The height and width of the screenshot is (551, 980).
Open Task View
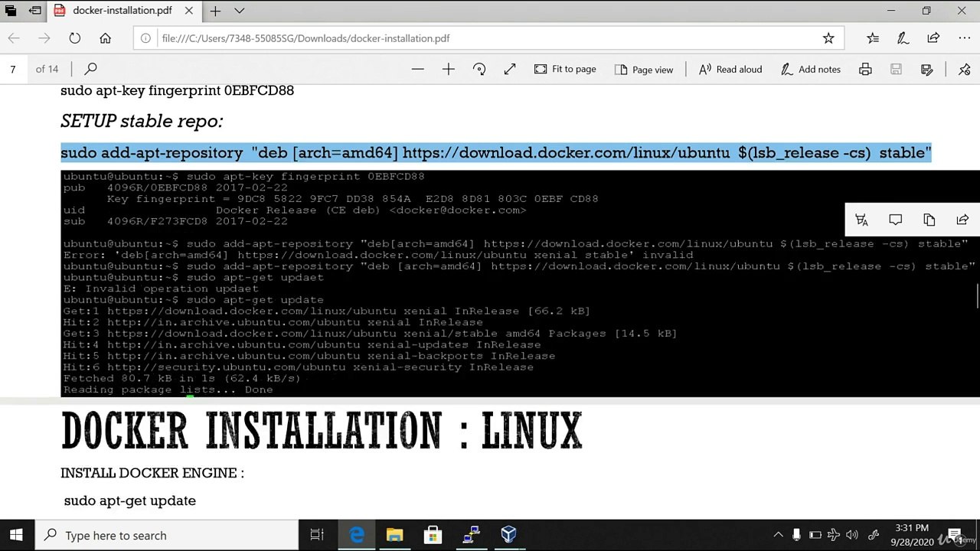(x=317, y=535)
